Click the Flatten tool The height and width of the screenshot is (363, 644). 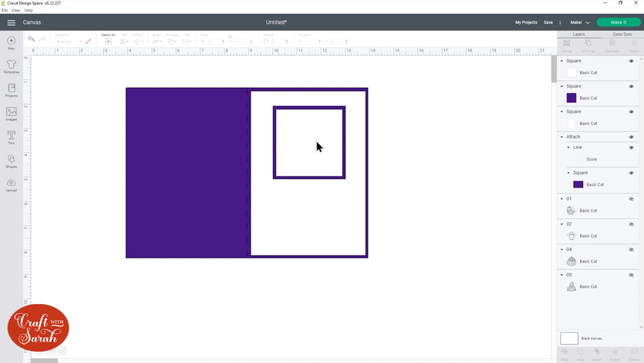pyautogui.click(x=615, y=354)
